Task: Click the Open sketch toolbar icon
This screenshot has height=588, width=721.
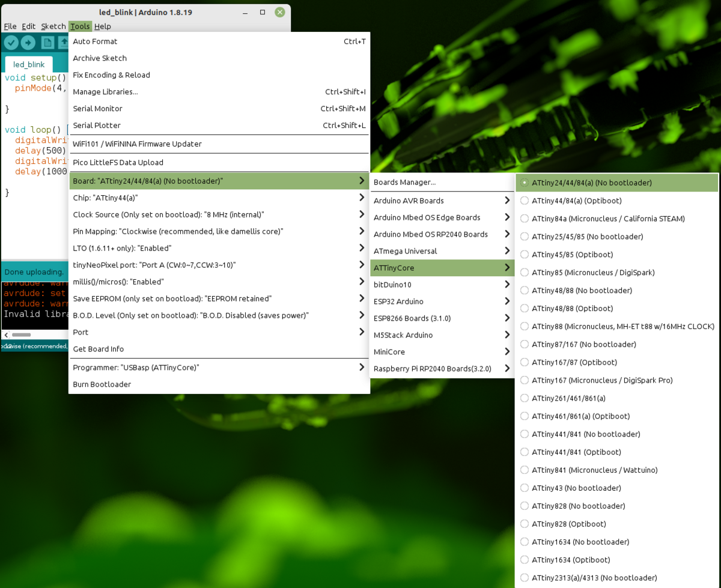Action: [x=63, y=42]
